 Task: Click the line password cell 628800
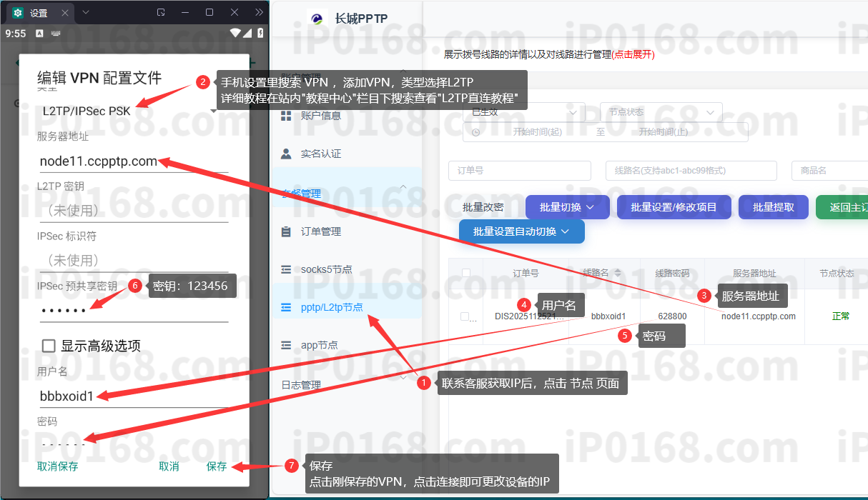point(672,316)
